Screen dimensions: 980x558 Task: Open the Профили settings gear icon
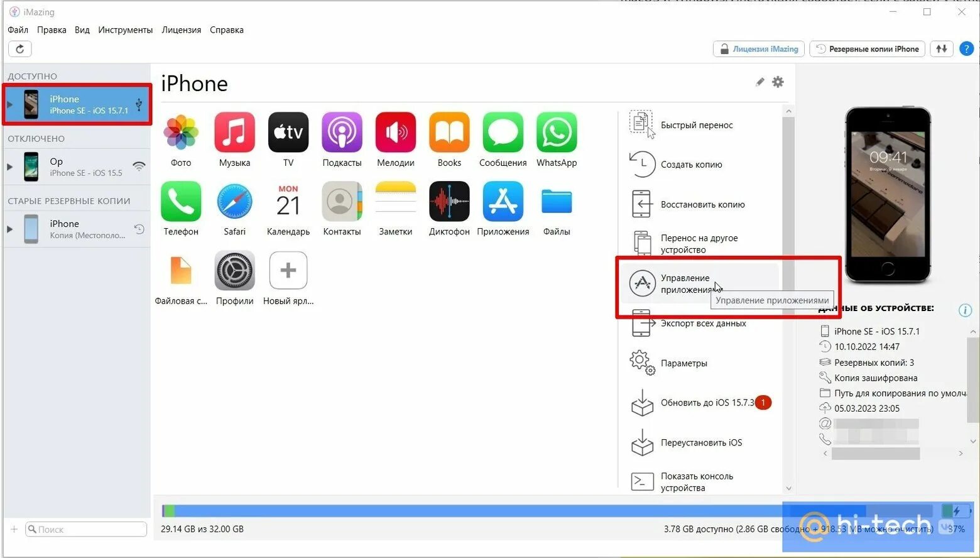[x=234, y=271]
